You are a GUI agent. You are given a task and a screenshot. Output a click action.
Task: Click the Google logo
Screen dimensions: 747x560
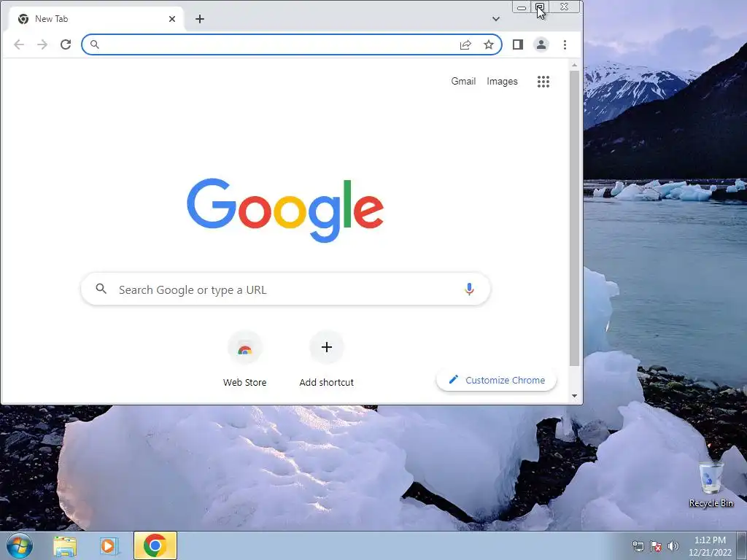(285, 210)
